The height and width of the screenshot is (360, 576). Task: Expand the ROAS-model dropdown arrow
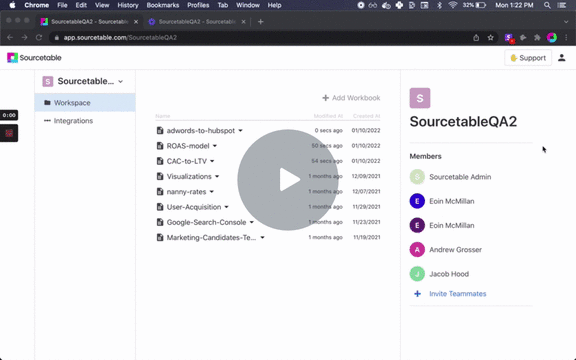(215, 146)
